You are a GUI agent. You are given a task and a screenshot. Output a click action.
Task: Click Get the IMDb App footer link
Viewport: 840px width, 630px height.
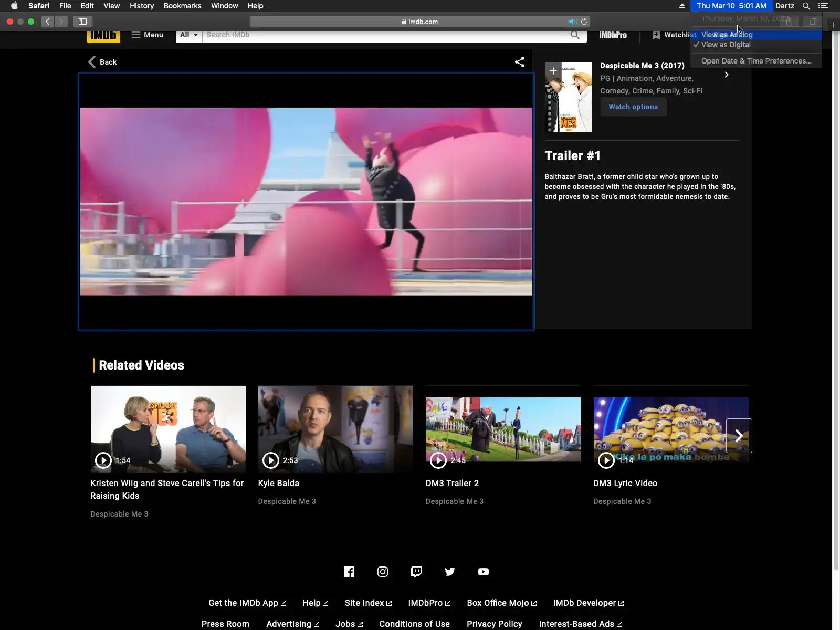pos(247,603)
